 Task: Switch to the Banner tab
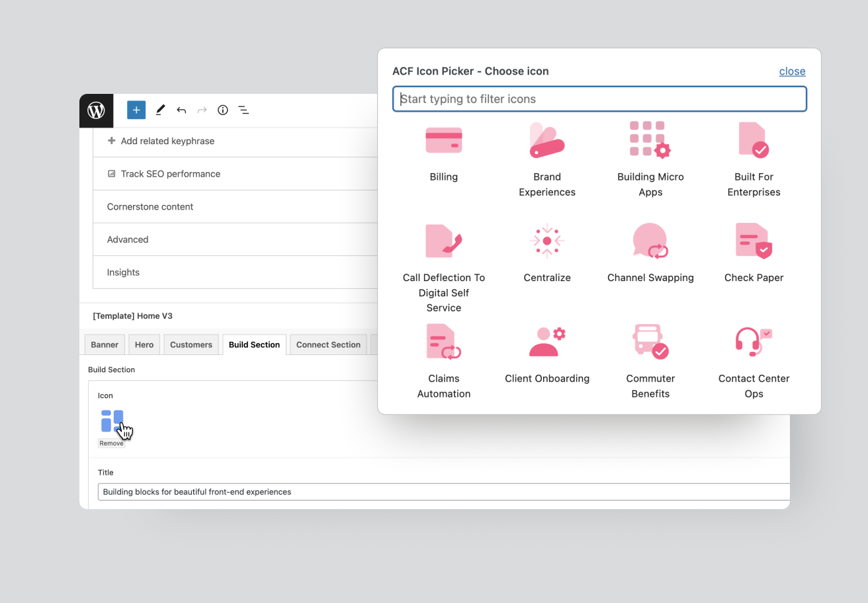pos(105,344)
